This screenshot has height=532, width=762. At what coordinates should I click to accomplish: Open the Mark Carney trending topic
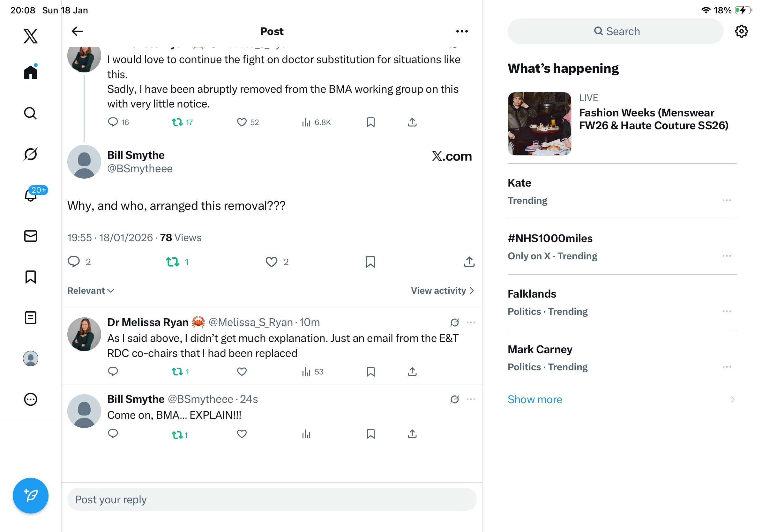540,350
